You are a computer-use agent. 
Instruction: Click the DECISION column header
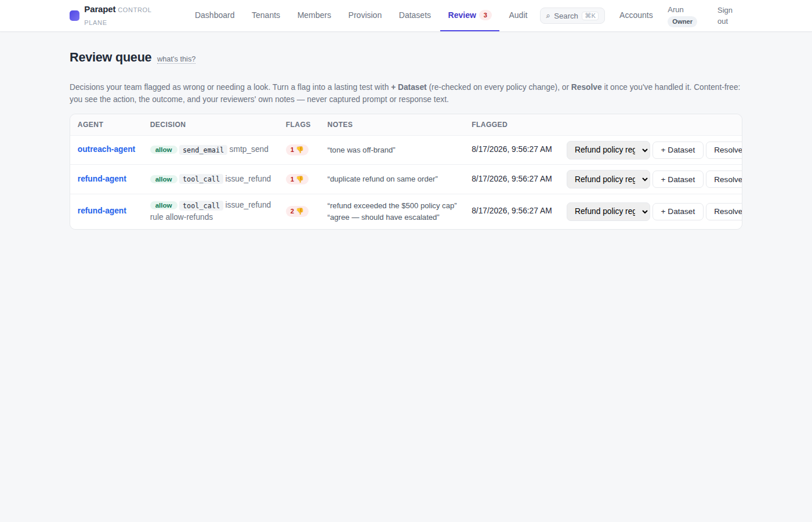168,125
